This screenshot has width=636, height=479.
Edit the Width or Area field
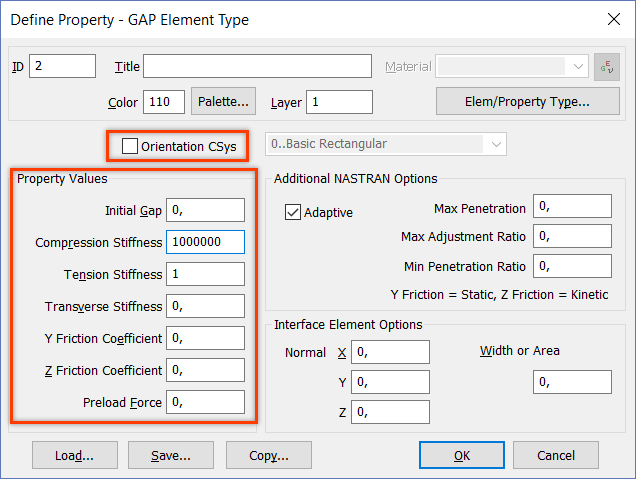tap(572, 382)
